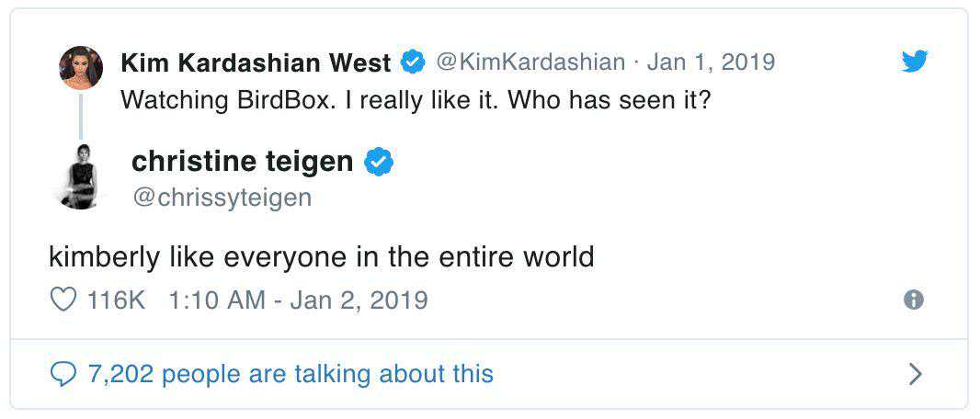Open the Kim Kardashian West display name
Image resolution: width=980 pixels, height=419 pixels.
(x=256, y=62)
